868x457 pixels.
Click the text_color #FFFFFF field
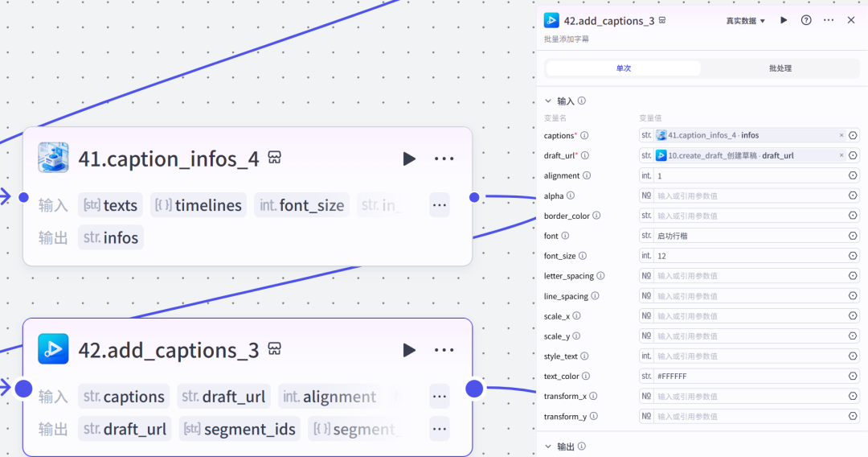[x=747, y=376]
